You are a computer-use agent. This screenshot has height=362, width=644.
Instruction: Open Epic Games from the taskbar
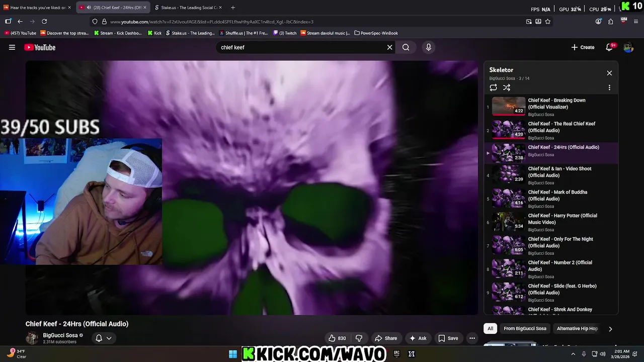(x=396, y=354)
